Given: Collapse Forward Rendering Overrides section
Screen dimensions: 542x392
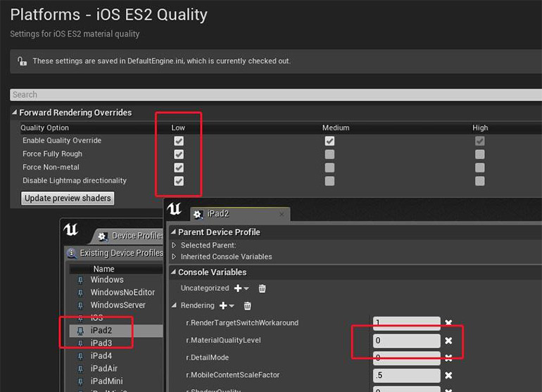Looking at the screenshot, I should click(x=14, y=113).
